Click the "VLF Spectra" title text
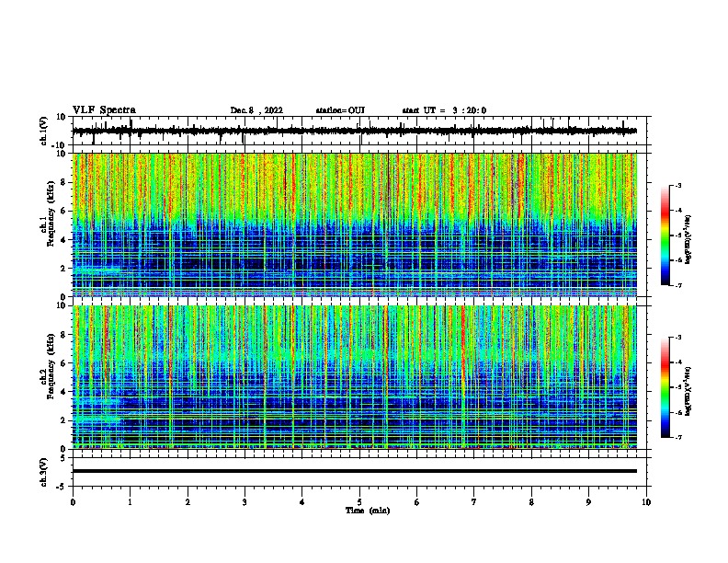728x563 pixels. tap(104, 110)
